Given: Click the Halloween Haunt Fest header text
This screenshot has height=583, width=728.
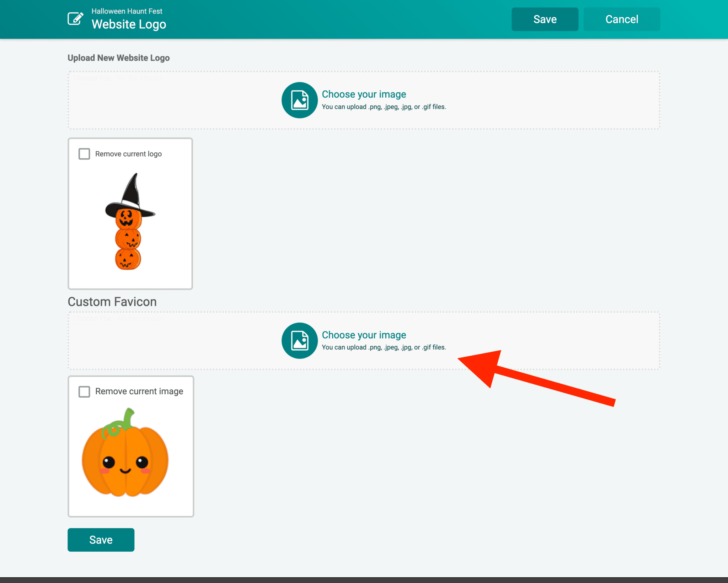Looking at the screenshot, I should pos(127,11).
